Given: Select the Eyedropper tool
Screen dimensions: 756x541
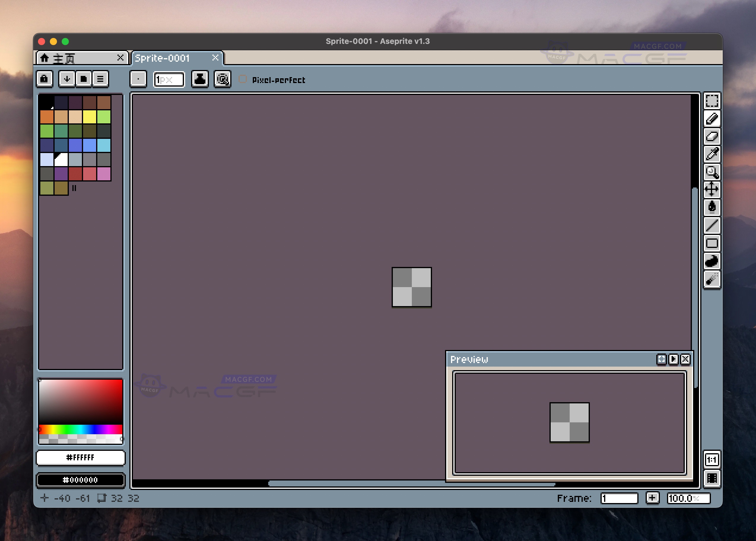Looking at the screenshot, I should coord(712,154).
